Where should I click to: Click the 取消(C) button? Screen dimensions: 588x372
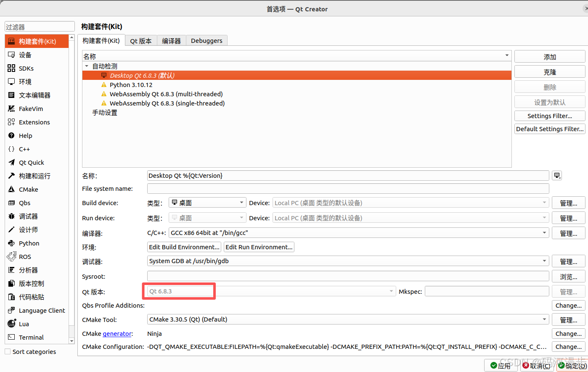pyautogui.click(x=537, y=366)
